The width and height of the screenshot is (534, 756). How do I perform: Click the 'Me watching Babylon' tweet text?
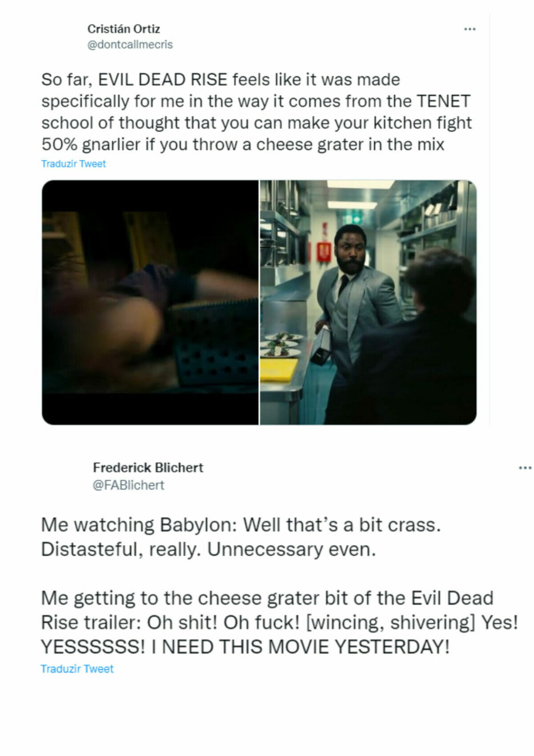241,537
